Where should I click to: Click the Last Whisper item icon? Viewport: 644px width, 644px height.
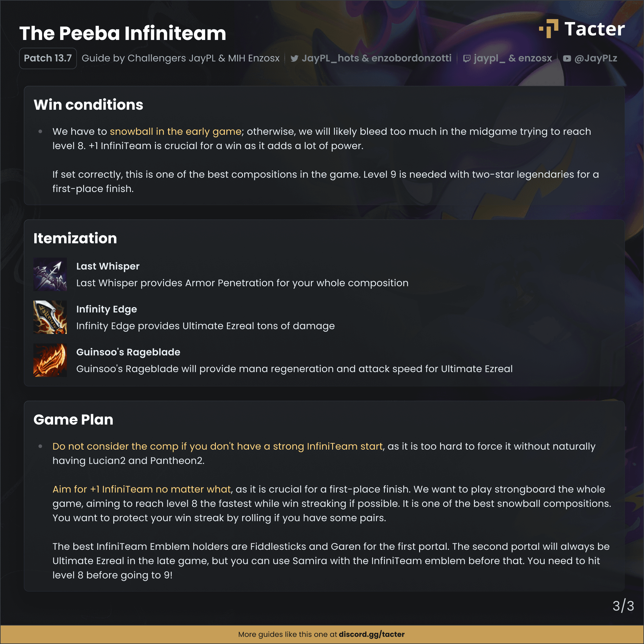(x=50, y=274)
